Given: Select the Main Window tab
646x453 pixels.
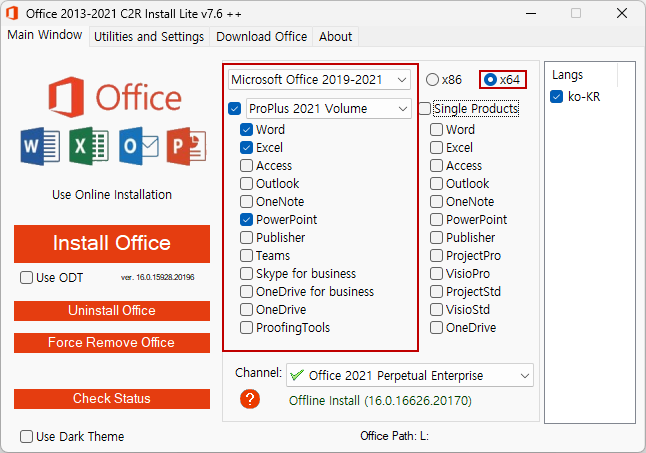Looking at the screenshot, I should click(x=44, y=35).
